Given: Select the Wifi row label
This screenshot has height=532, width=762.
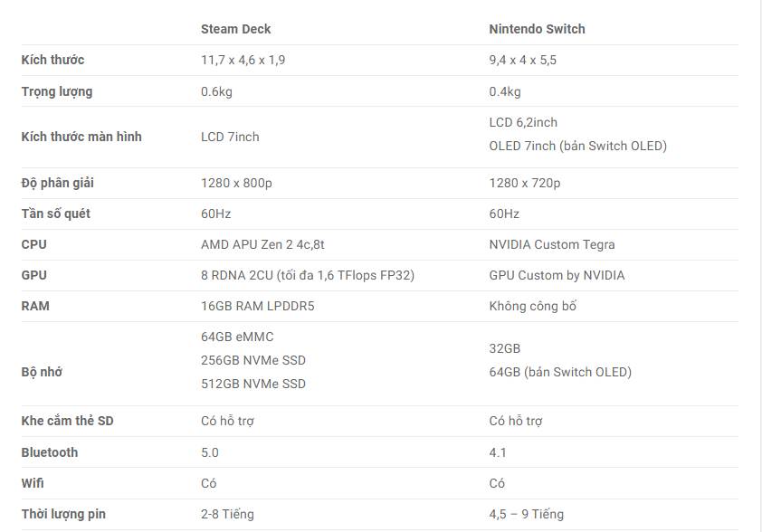Looking at the screenshot, I should tap(33, 483).
